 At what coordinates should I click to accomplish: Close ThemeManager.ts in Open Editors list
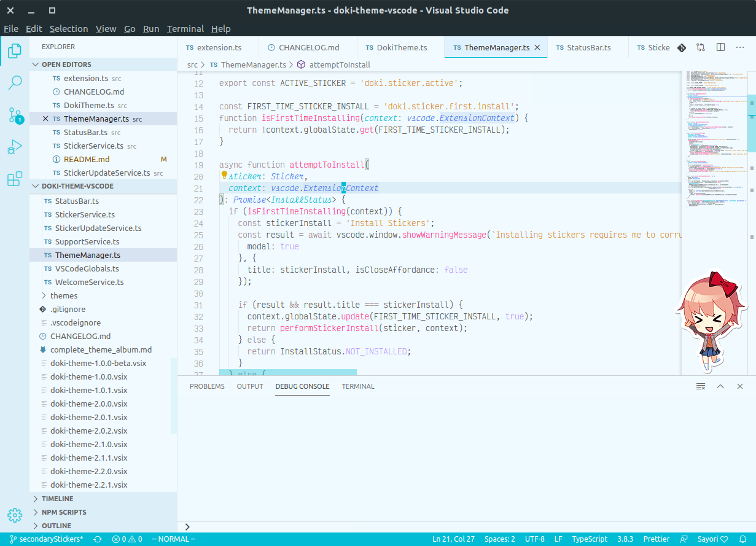click(45, 119)
